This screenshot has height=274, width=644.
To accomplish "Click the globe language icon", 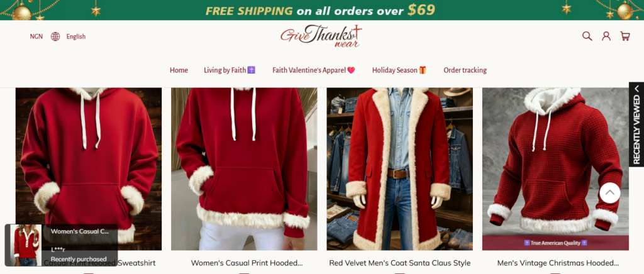I will [55, 36].
